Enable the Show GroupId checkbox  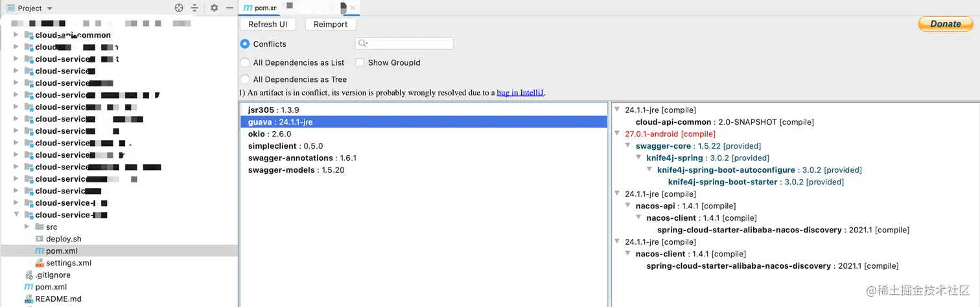click(360, 62)
